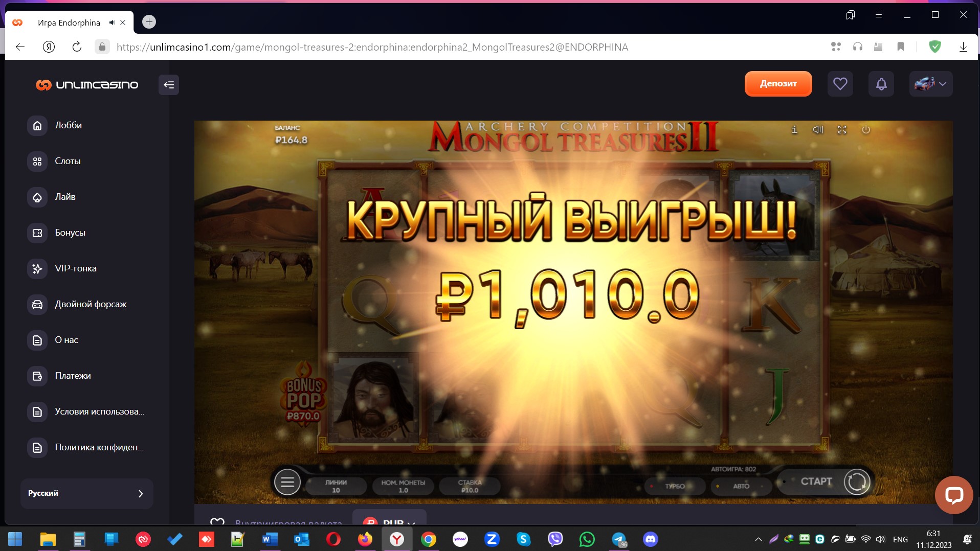Open the game hamburger menu

pyautogui.click(x=287, y=482)
